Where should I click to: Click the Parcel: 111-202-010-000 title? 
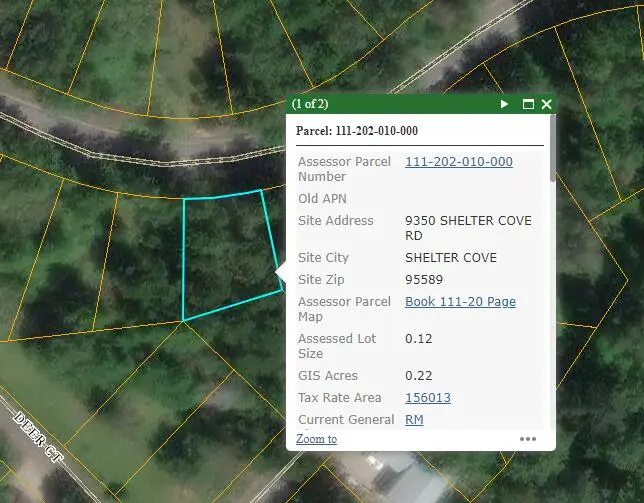pyautogui.click(x=357, y=131)
